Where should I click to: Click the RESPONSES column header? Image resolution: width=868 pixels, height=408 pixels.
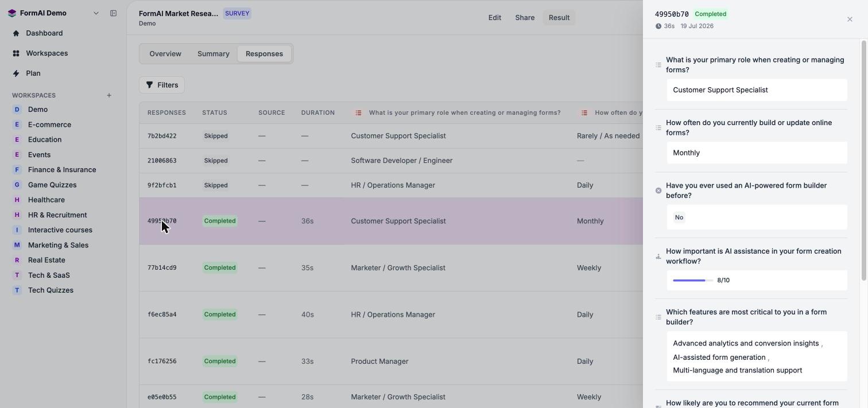tap(166, 113)
